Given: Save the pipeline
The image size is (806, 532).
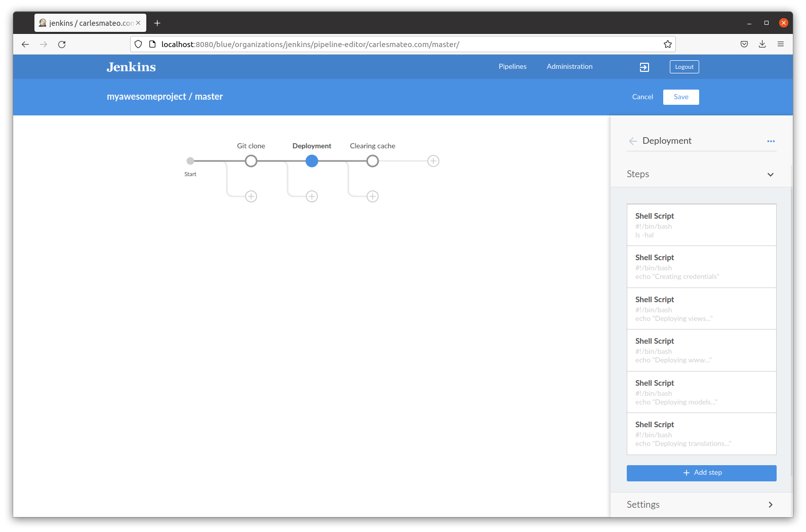Looking at the screenshot, I should coord(681,97).
